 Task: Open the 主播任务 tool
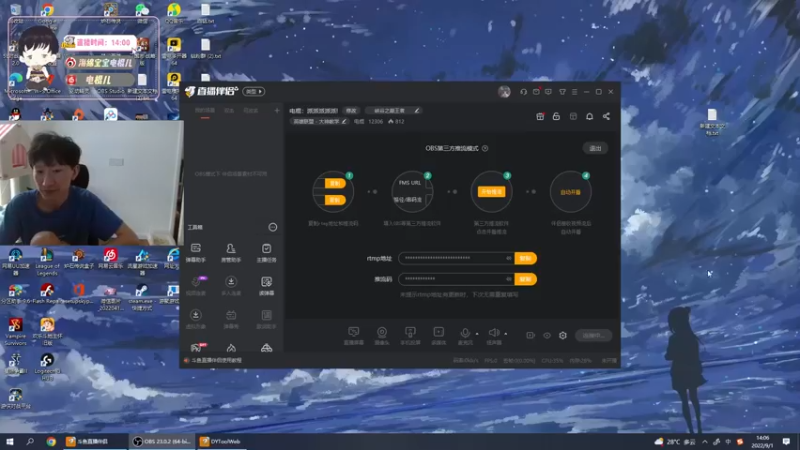coord(266,253)
